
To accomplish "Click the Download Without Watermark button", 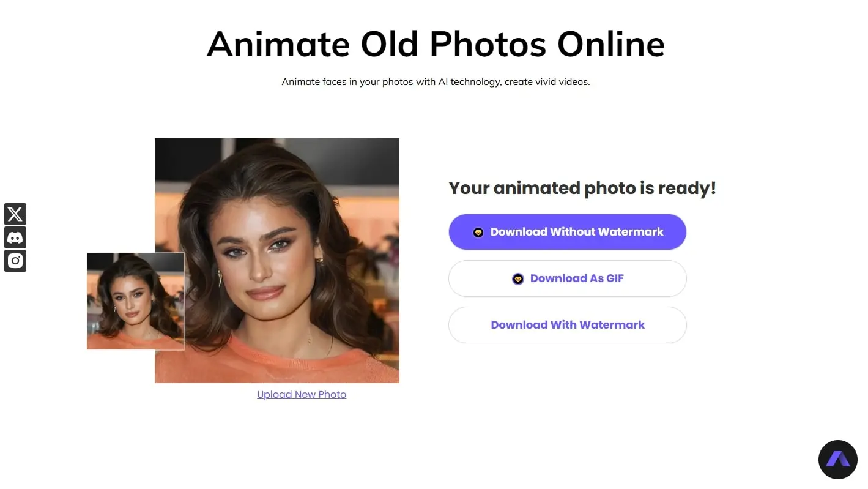I will (x=568, y=232).
